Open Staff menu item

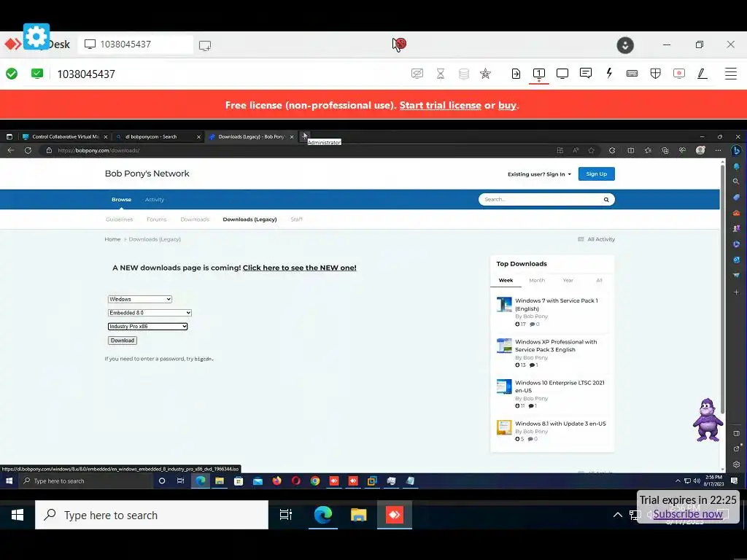(x=296, y=219)
